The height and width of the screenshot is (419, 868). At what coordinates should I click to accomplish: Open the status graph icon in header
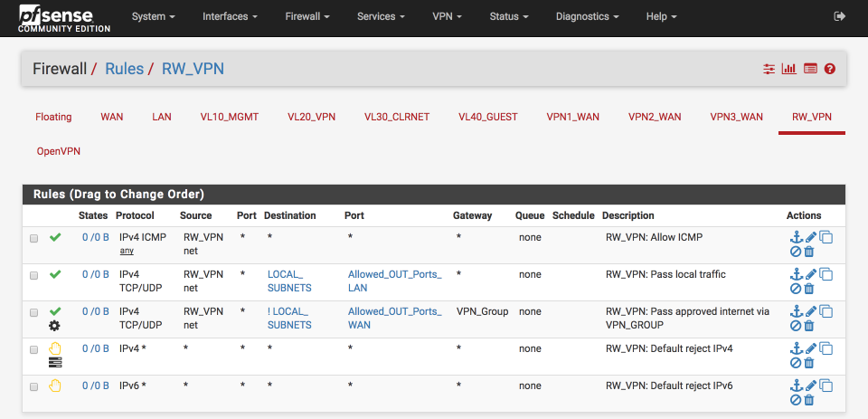coord(788,69)
